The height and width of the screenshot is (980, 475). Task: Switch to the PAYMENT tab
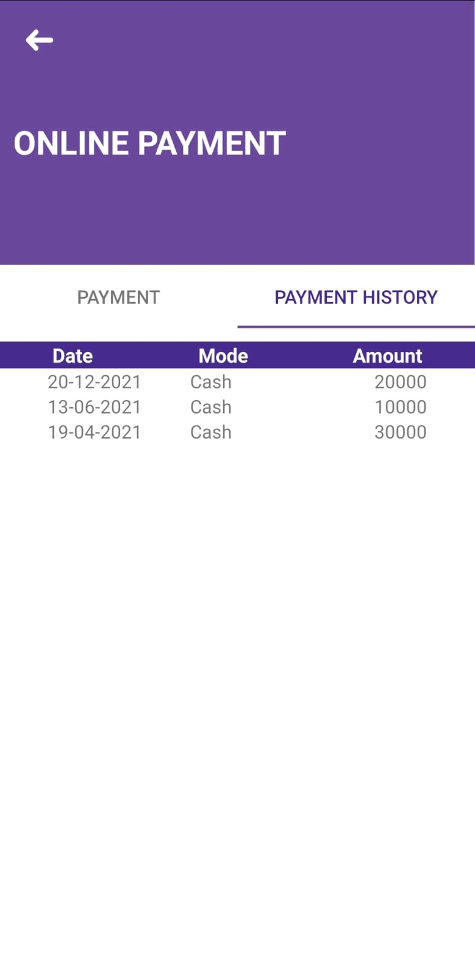pyautogui.click(x=118, y=297)
